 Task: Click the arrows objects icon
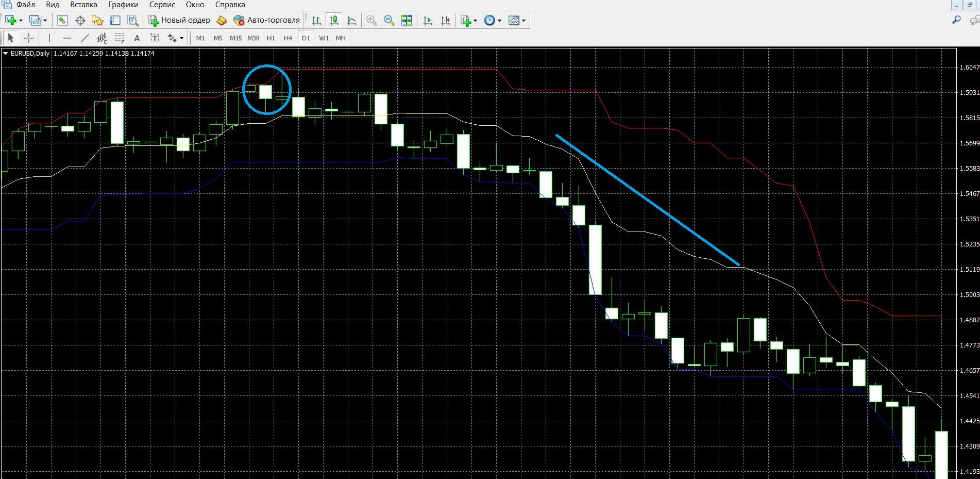(x=172, y=38)
